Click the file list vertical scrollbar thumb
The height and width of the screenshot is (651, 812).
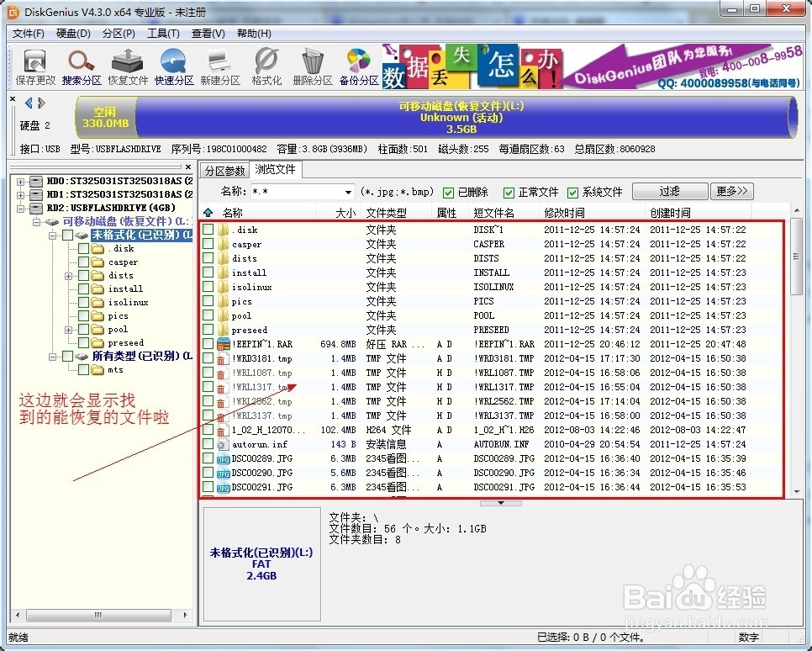797,256
